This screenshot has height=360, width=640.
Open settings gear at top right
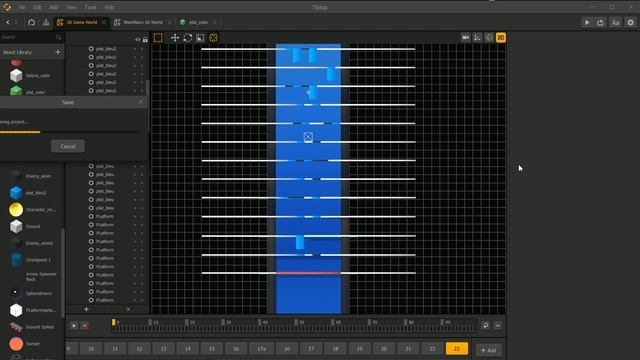(631, 22)
